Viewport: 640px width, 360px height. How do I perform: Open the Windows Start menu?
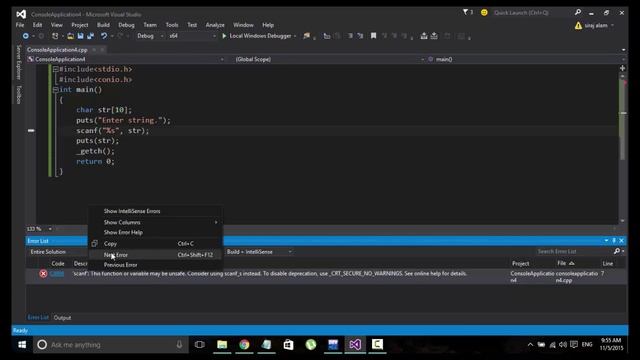22,345
